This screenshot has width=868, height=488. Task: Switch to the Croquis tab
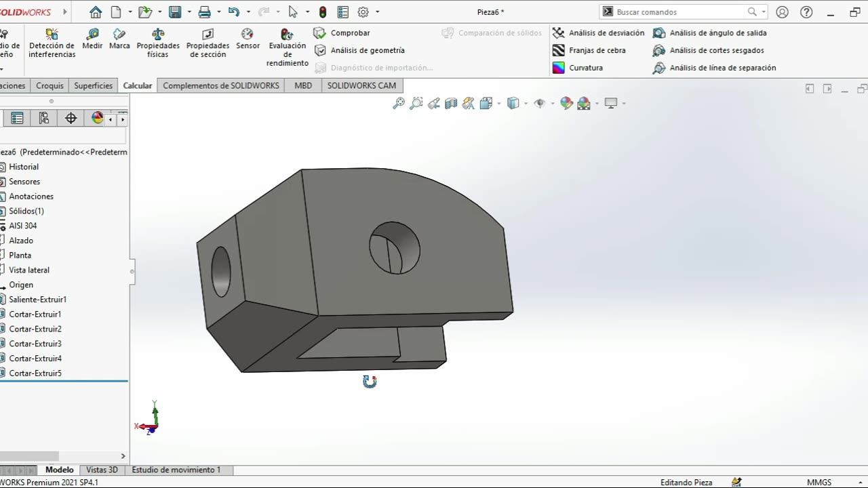point(50,85)
